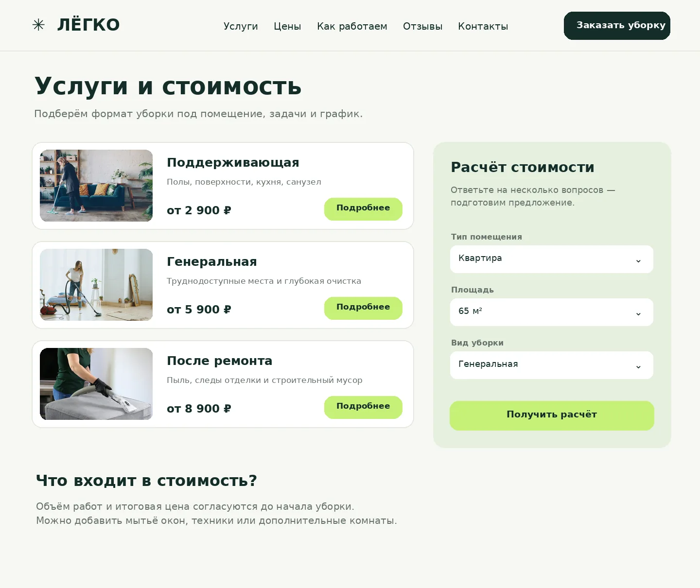Click the Что входит в стоимость? heading
The height and width of the screenshot is (588, 700).
tap(146, 481)
